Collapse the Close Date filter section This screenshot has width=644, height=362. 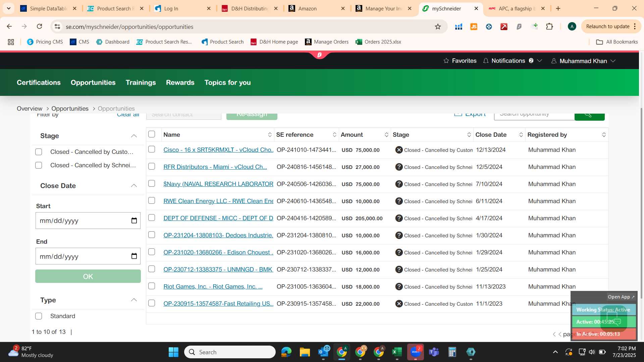[x=134, y=186]
